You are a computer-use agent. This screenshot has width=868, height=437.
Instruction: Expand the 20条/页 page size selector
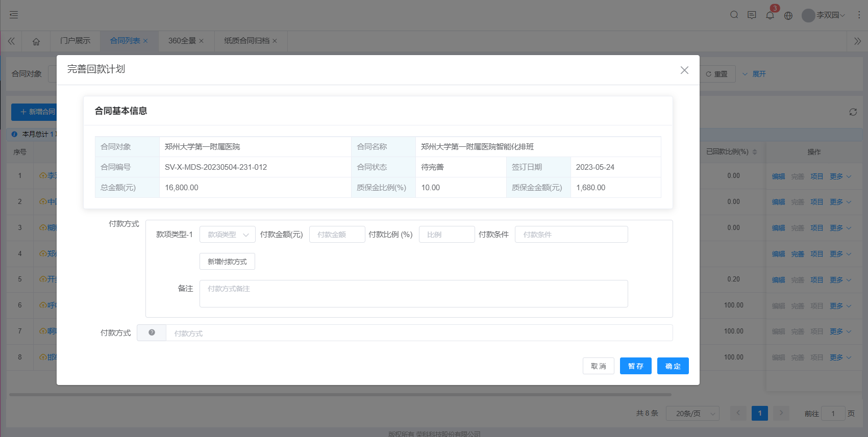[x=692, y=414]
